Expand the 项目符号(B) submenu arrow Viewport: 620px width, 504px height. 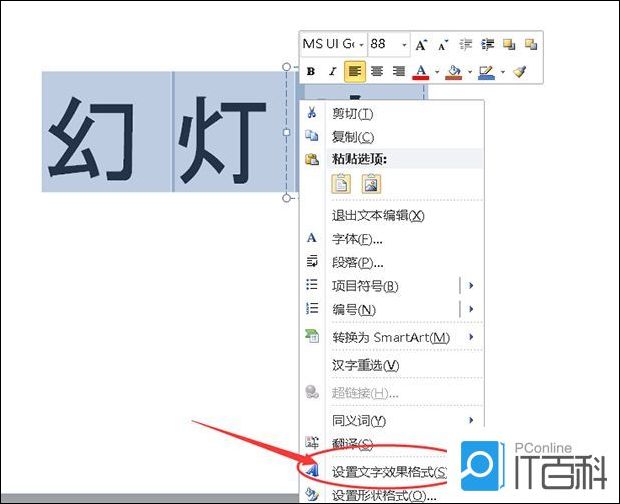pyautogui.click(x=471, y=285)
